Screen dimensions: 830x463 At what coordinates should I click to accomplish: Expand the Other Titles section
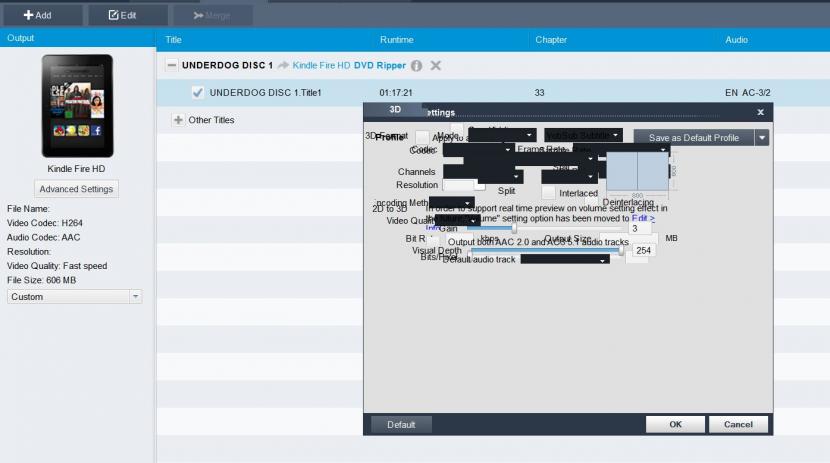[x=178, y=120]
